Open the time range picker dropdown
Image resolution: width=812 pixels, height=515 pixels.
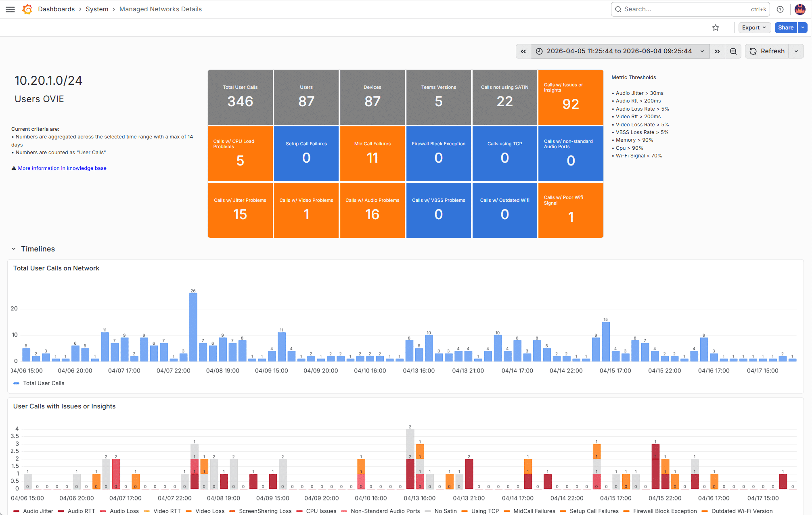tap(620, 51)
